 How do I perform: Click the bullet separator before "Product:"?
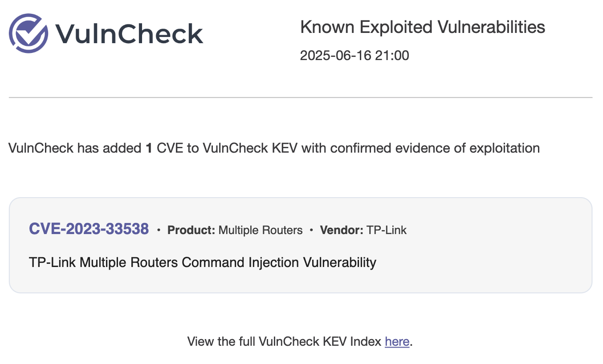159,231
